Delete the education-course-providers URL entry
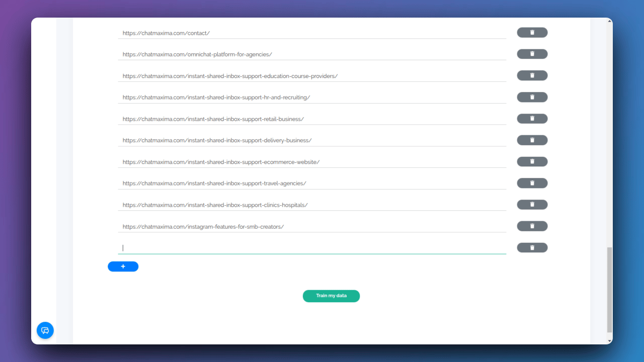Screen dimensions: 644x362 click(532, 75)
